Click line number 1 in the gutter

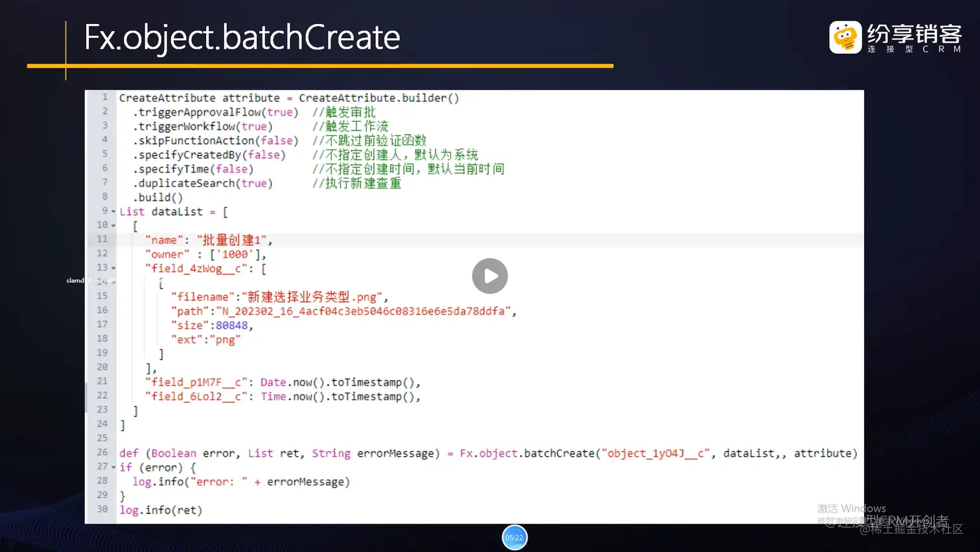tap(104, 97)
